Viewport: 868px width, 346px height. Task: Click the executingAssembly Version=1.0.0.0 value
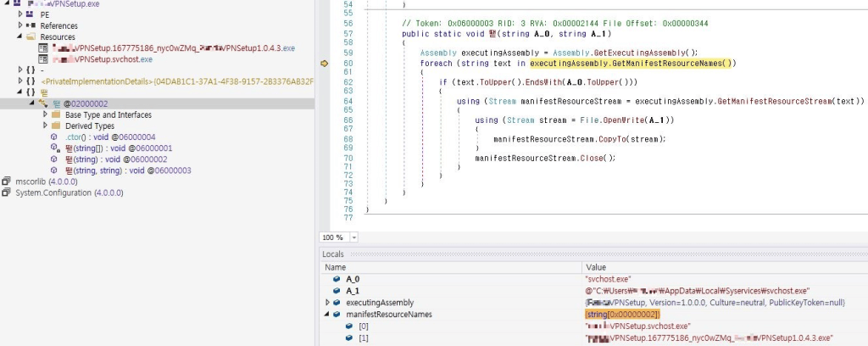[715, 302]
